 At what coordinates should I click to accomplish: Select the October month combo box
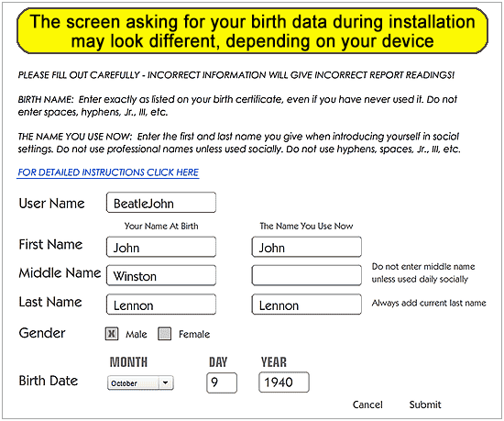point(140,382)
